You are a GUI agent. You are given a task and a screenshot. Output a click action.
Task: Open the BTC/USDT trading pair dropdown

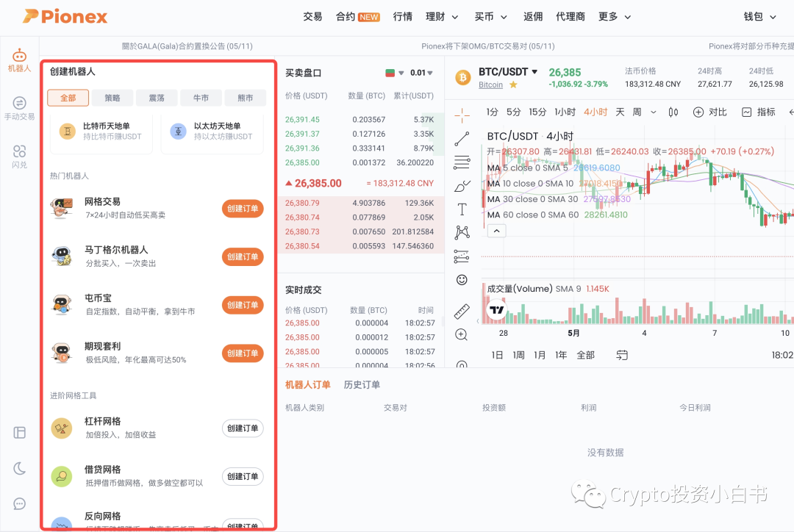[534, 72]
